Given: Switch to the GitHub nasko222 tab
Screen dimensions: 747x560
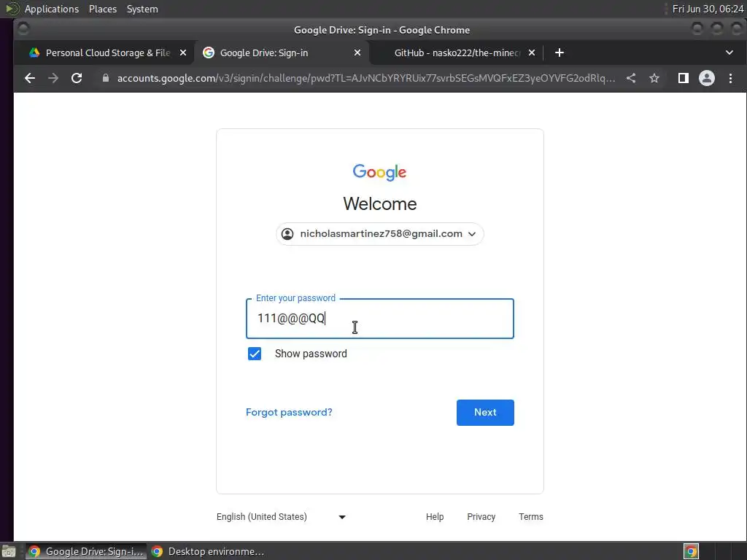Looking at the screenshot, I should (455, 52).
